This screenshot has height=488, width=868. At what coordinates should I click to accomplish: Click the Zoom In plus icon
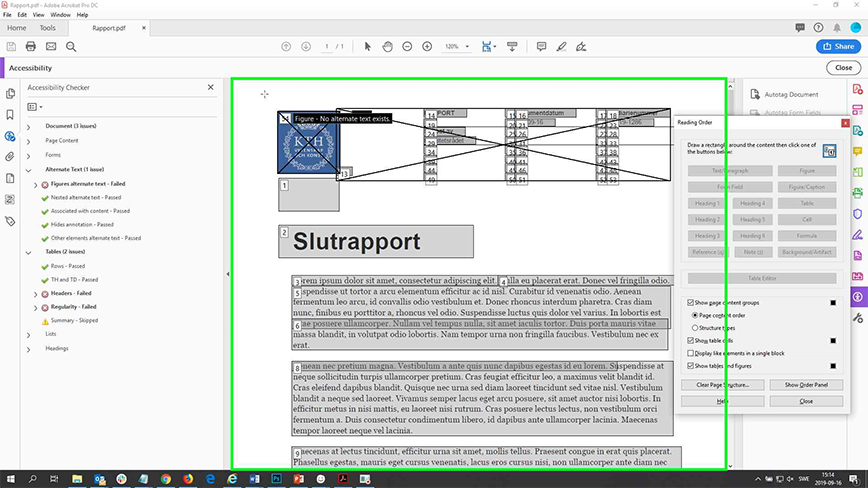click(x=427, y=47)
